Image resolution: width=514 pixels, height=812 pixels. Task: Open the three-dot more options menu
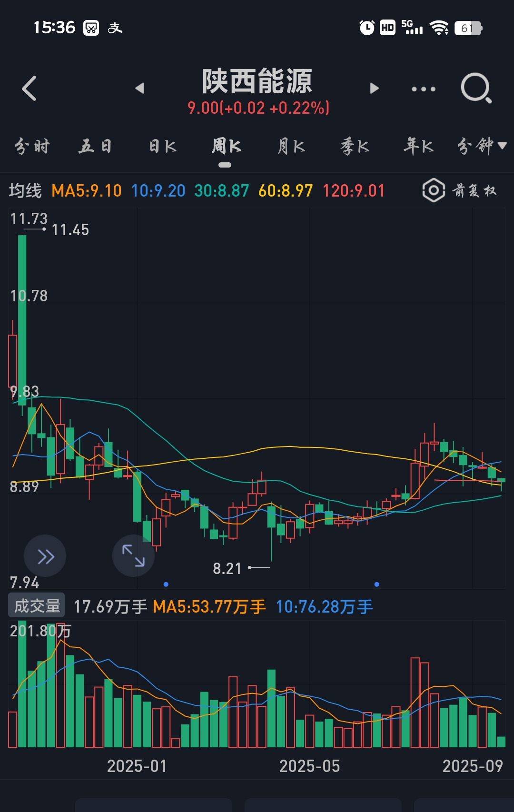point(423,89)
